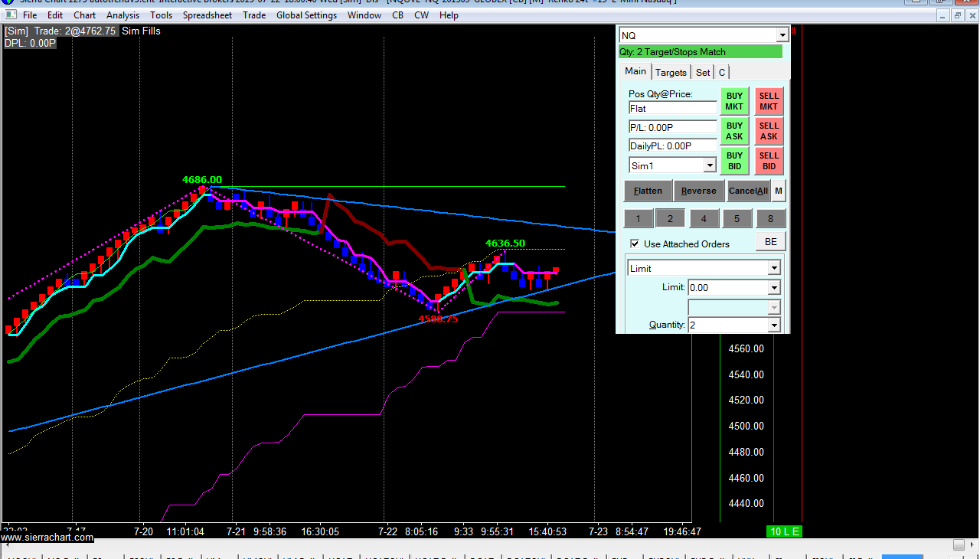Expand the Sim1 account dropdown
This screenshot has width=980, height=559.
pyautogui.click(x=710, y=165)
